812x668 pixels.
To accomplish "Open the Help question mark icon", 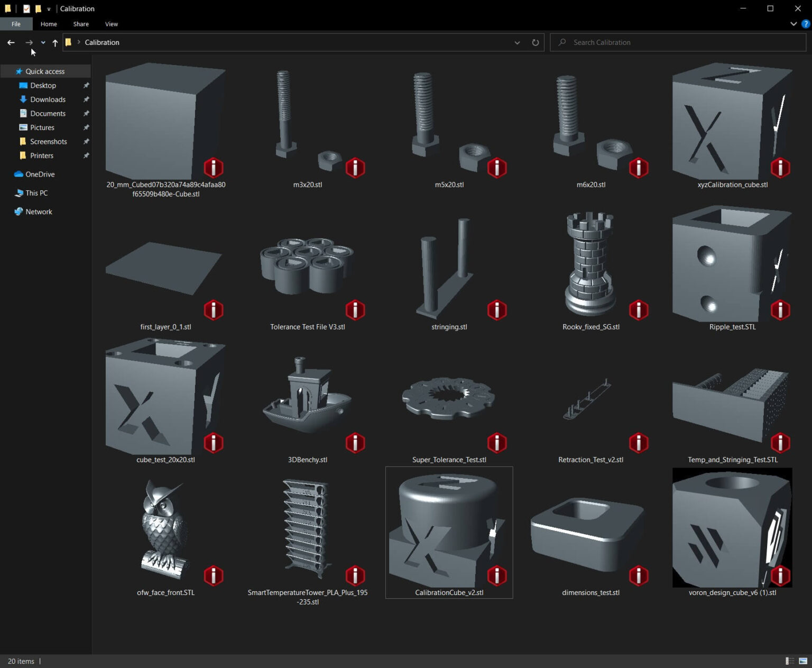I will coord(806,24).
